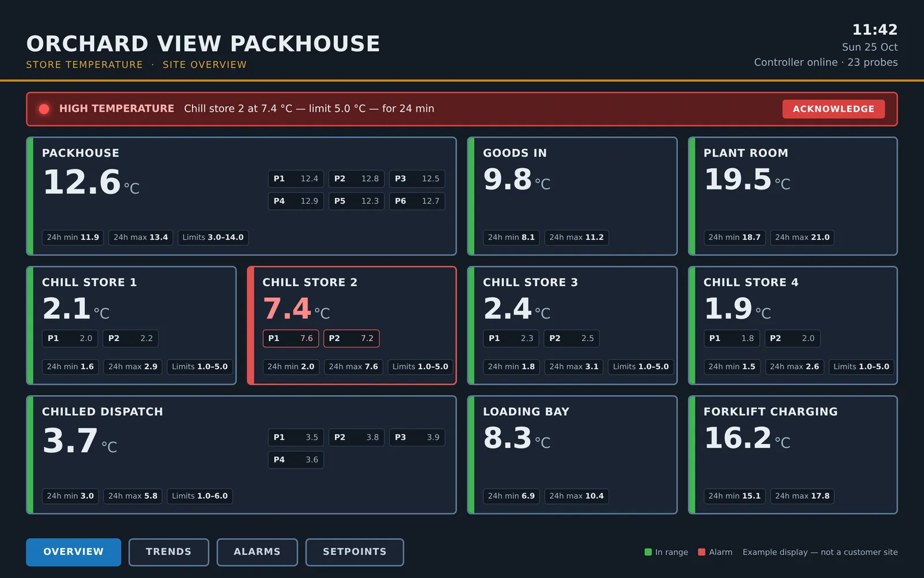Screen dimensions: 924x578
Task: Select Chill Store 3 probe P1 2.3
Action: tap(511, 339)
